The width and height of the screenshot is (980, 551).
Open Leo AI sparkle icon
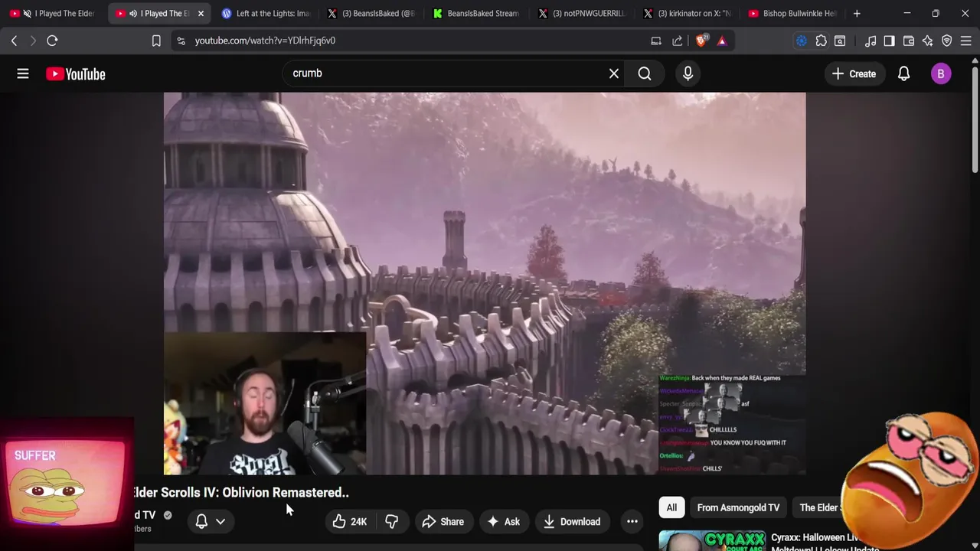[927, 41]
